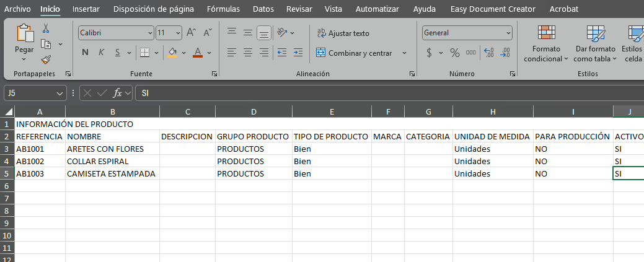Click the Cut scissors icon

coord(46,28)
